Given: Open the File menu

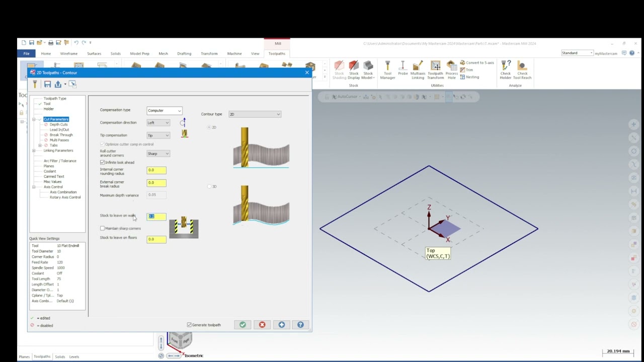Looking at the screenshot, I should coord(26,53).
